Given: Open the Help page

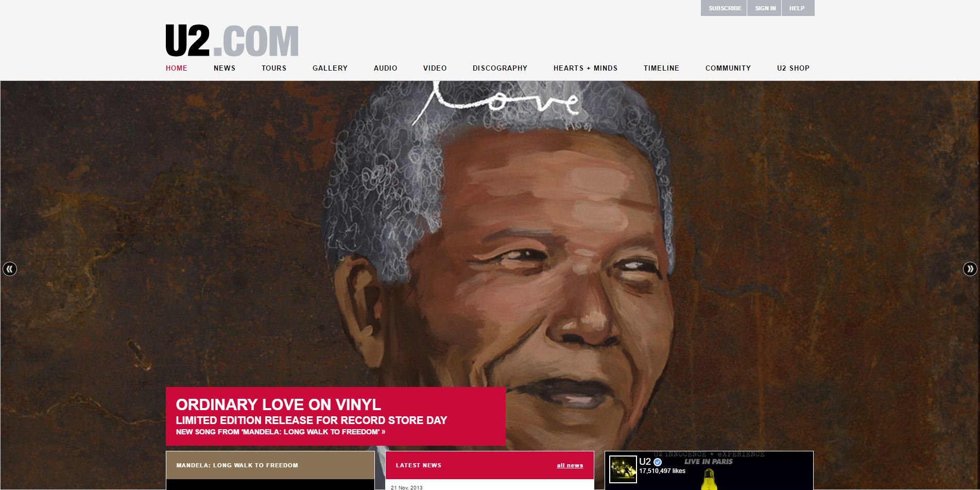Looking at the screenshot, I should [x=797, y=8].
